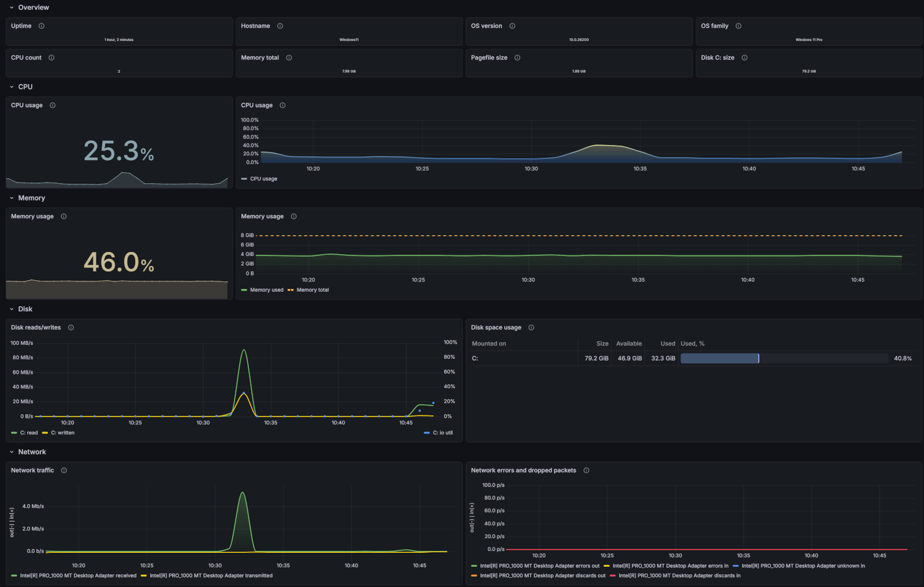This screenshot has height=587, width=924.
Task: Toggle the Memory total series in the legend
Action: pyautogui.click(x=311, y=290)
